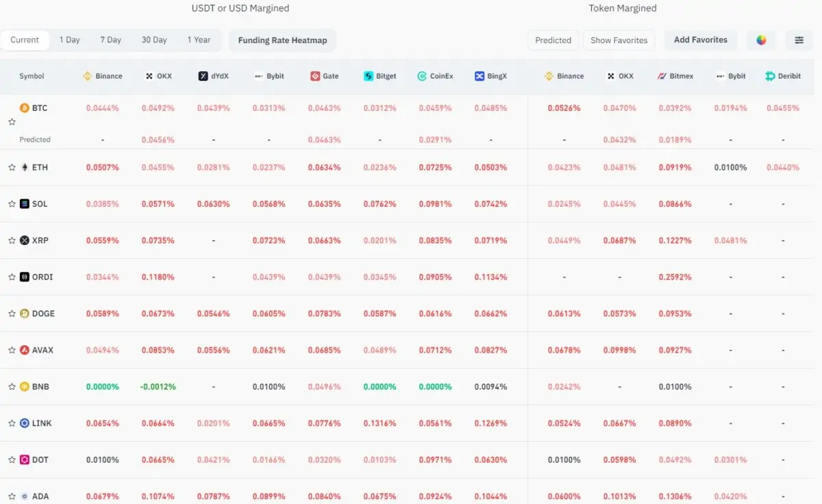Click the BingX exchange logo
The width and height of the screenshot is (822, 504).
tap(480, 76)
